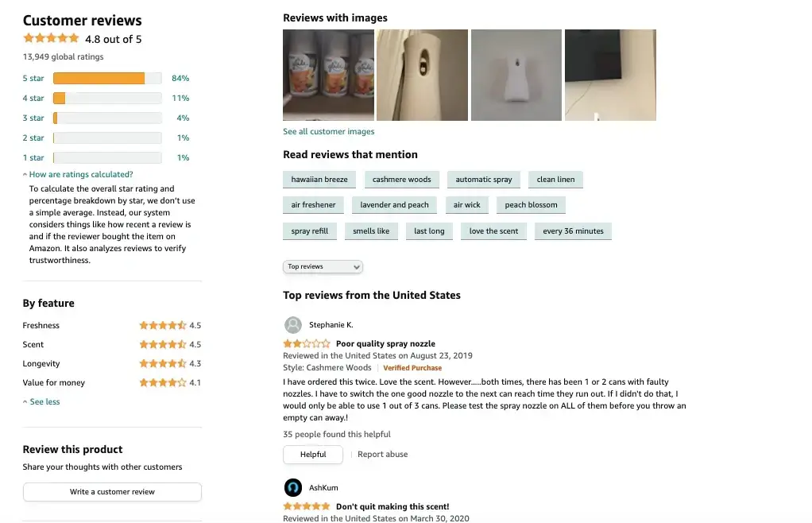
Task: Select the 'automatic spray' mention filter
Action: (x=483, y=179)
